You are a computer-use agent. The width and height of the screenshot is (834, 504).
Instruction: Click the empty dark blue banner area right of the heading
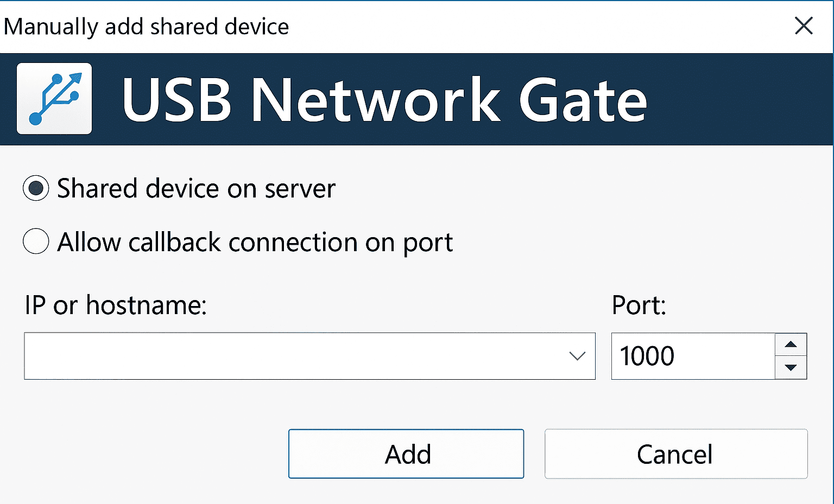[738, 100]
